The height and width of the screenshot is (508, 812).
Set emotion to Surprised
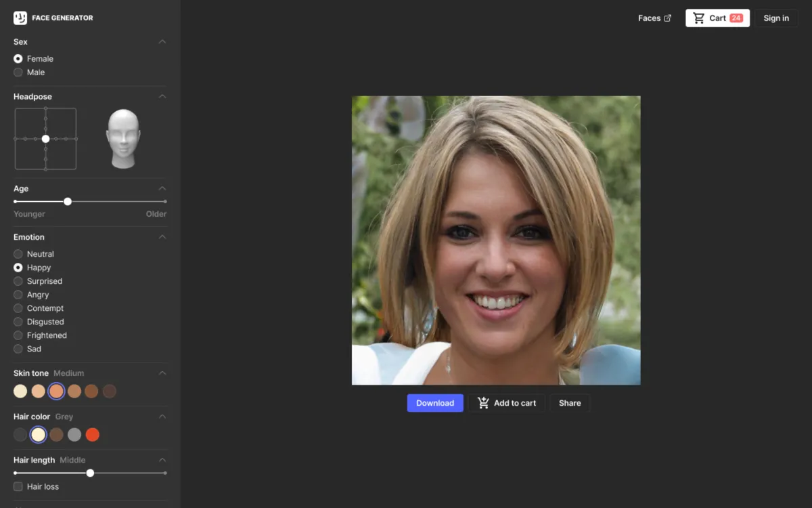pos(18,281)
